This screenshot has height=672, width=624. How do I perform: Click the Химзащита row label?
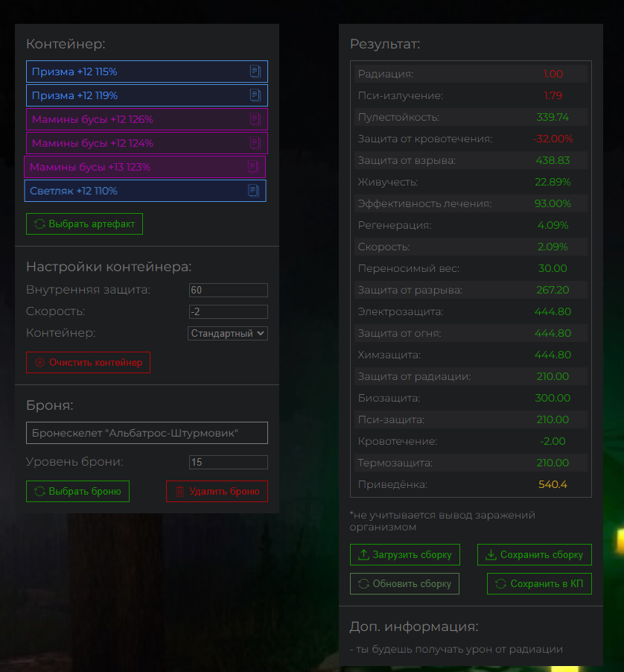tap(389, 355)
